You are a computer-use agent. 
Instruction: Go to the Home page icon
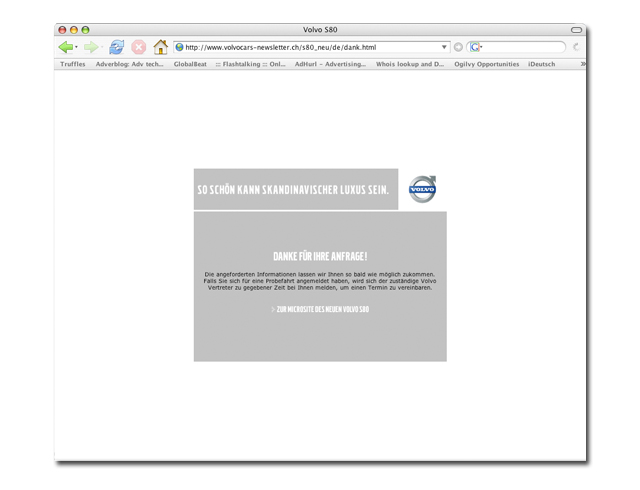(160, 47)
